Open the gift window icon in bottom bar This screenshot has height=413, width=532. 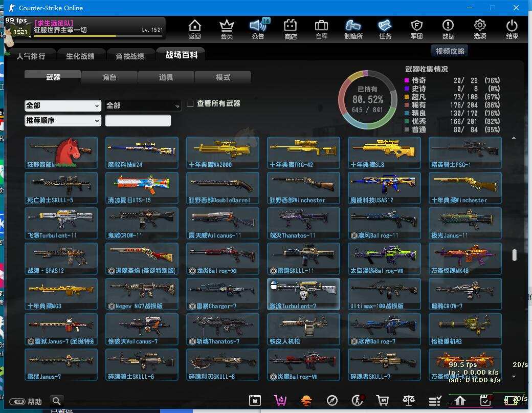255,400
